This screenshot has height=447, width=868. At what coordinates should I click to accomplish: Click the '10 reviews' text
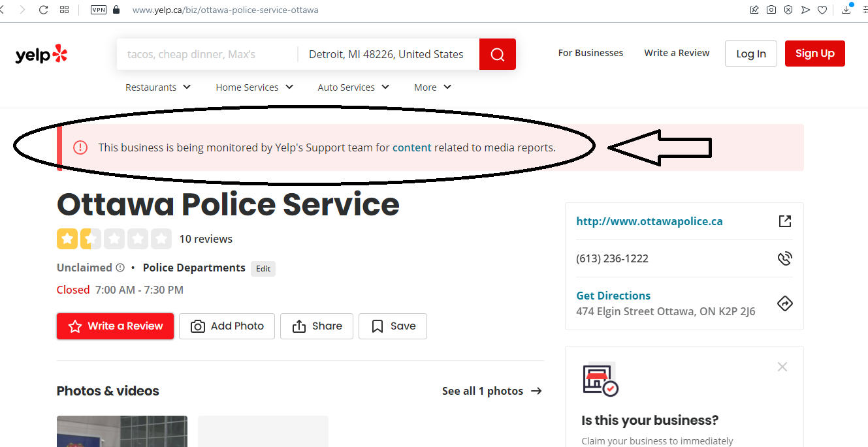(x=206, y=239)
